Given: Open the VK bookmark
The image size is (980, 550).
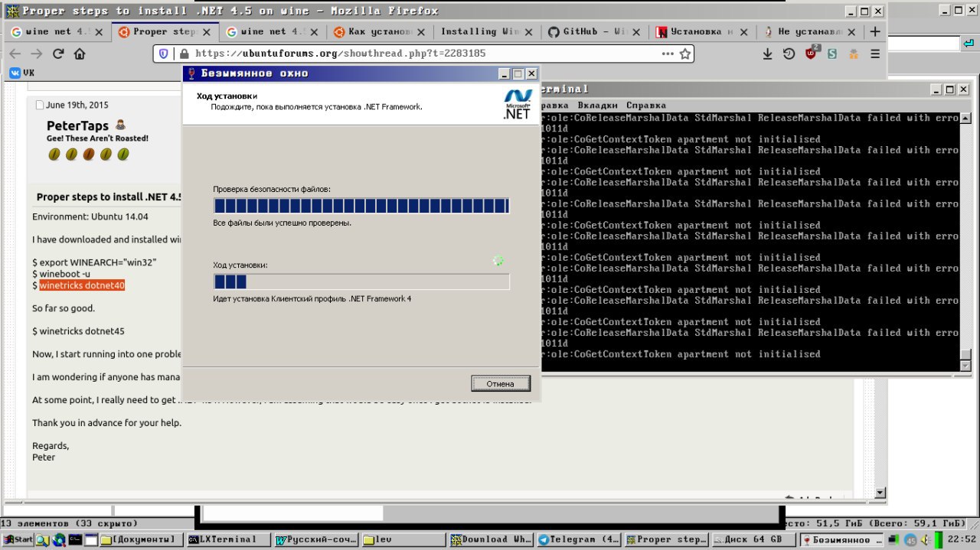Looking at the screenshot, I should click(x=21, y=73).
